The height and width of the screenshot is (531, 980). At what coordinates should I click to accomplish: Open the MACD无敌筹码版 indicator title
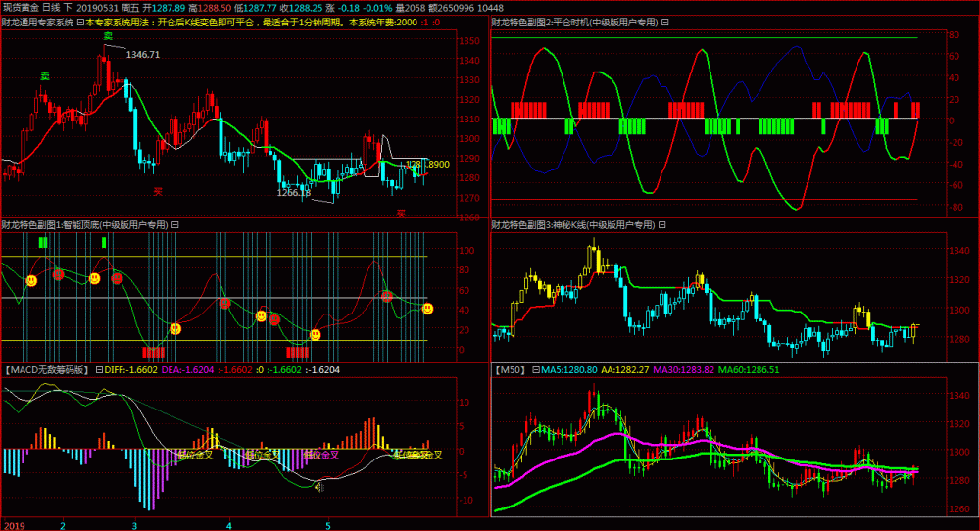click(x=47, y=369)
